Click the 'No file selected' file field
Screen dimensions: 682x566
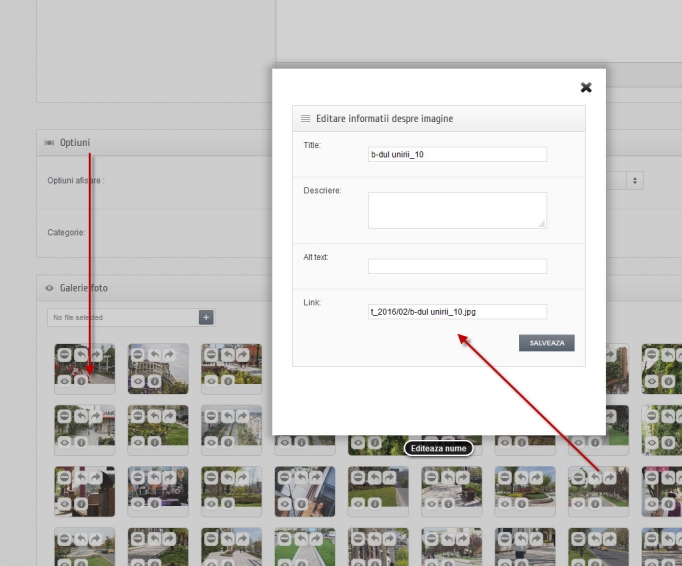[x=122, y=317]
